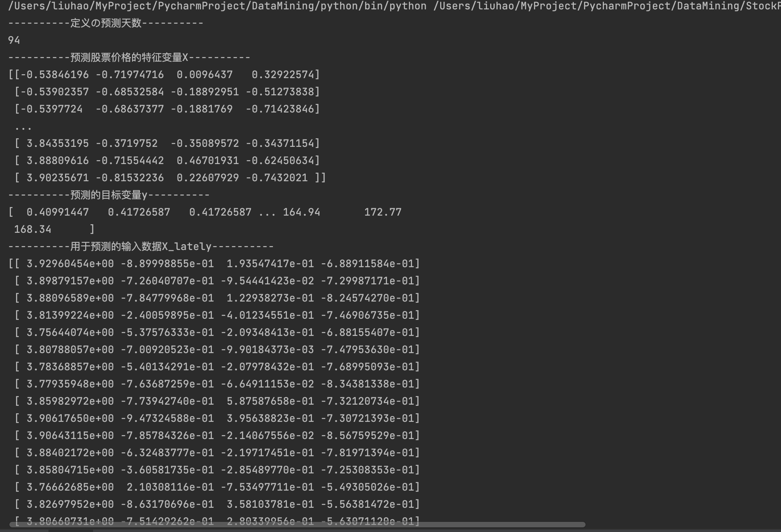Screen dimensions: 781x532
Task: Click the '定义の预测天数' header line
Action: [x=106, y=23]
